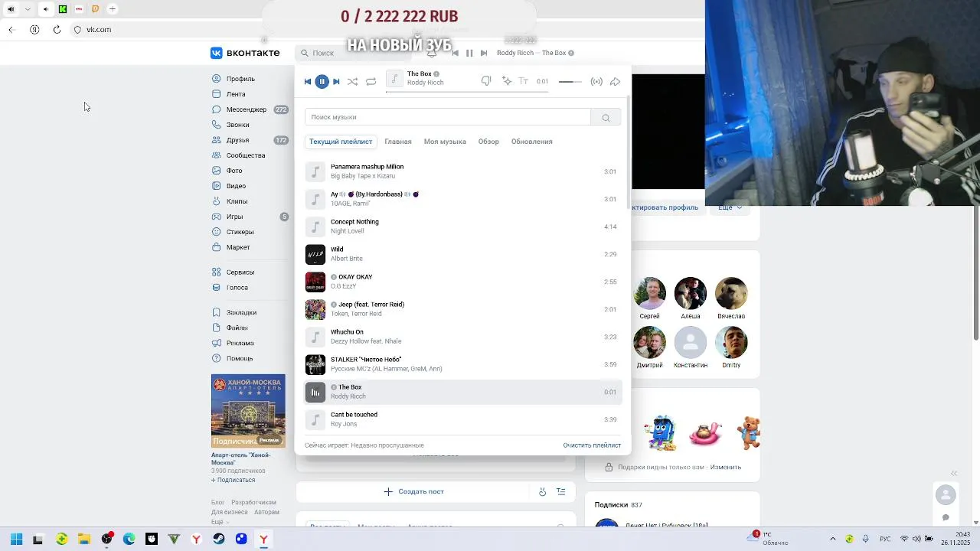Open the Лента news feed

click(x=236, y=94)
